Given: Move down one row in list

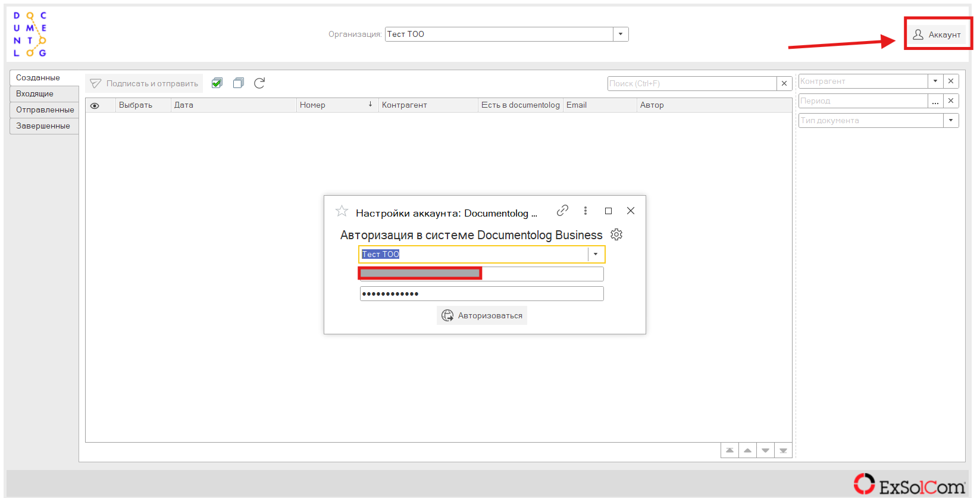Looking at the screenshot, I should 765,450.
